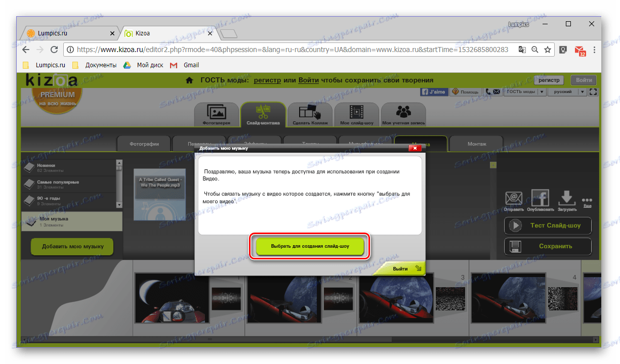Click the Еще more options icon
Viewport: 620px width, 364px height.
587,202
